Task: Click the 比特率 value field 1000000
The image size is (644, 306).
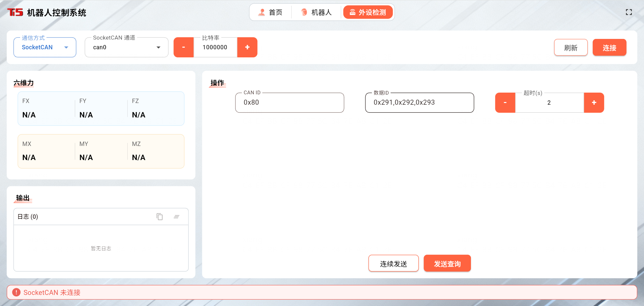Action: 215,47
